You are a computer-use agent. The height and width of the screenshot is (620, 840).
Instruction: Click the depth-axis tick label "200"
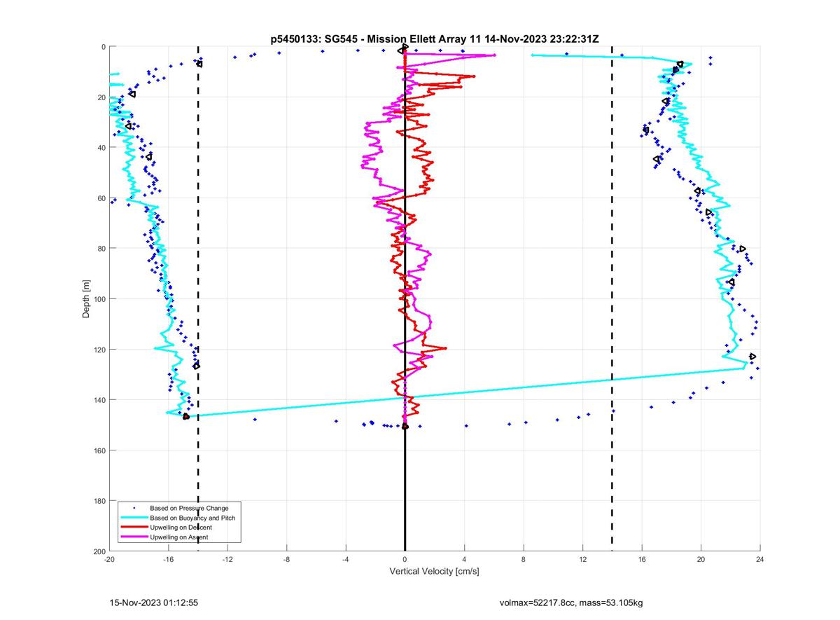coord(99,551)
